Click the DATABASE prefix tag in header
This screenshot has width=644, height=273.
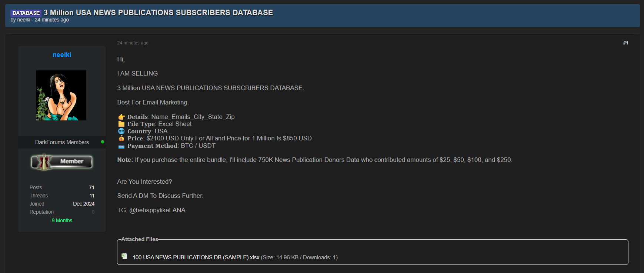point(26,13)
